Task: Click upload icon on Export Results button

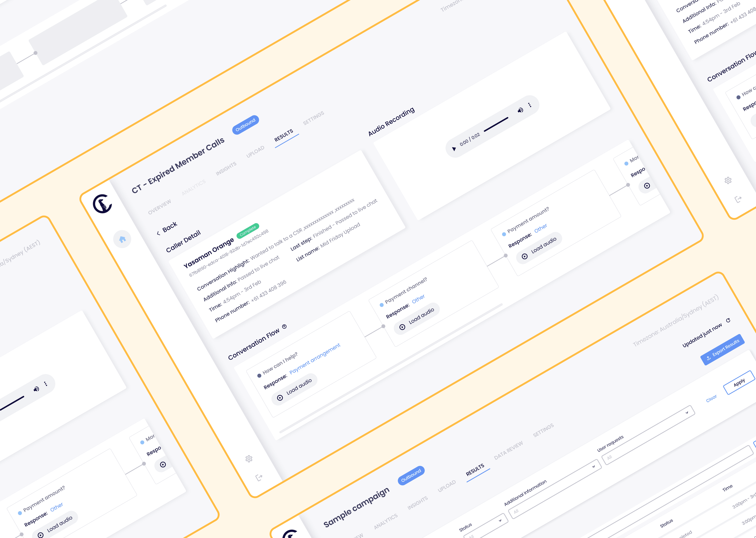Action: [708, 358]
